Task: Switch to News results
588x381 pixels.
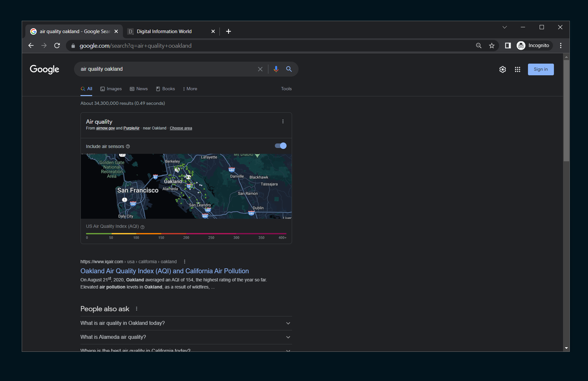Action: coord(139,89)
